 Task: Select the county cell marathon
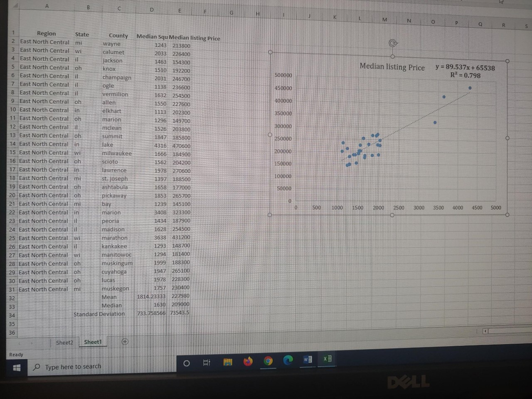[x=114, y=238]
